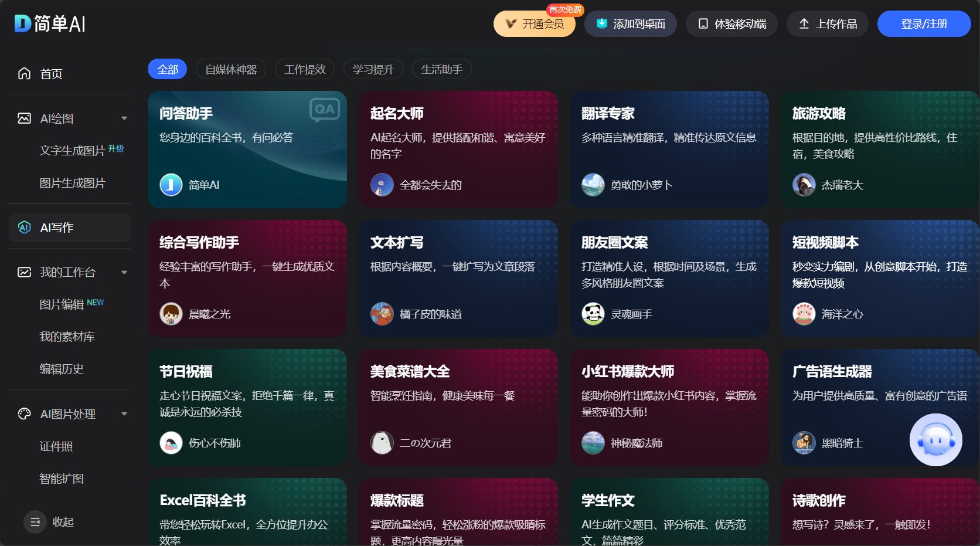The height and width of the screenshot is (546, 980).
Task: Select the 全部 category tab
Action: click(168, 69)
